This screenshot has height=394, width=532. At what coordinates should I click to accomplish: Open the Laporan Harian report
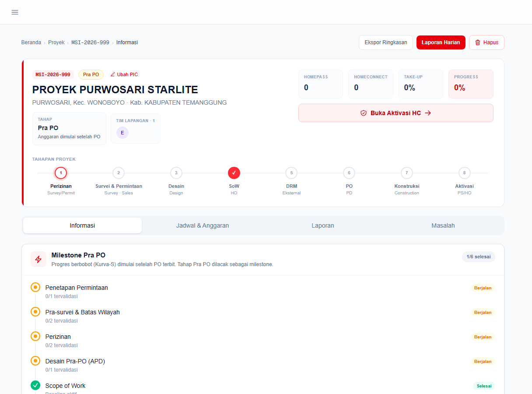(x=441, y=42)
